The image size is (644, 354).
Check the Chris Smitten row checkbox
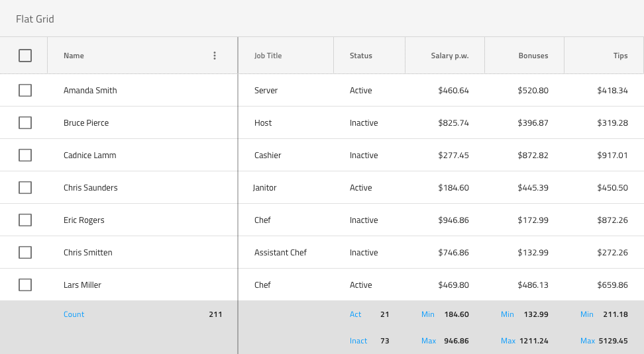25,253
